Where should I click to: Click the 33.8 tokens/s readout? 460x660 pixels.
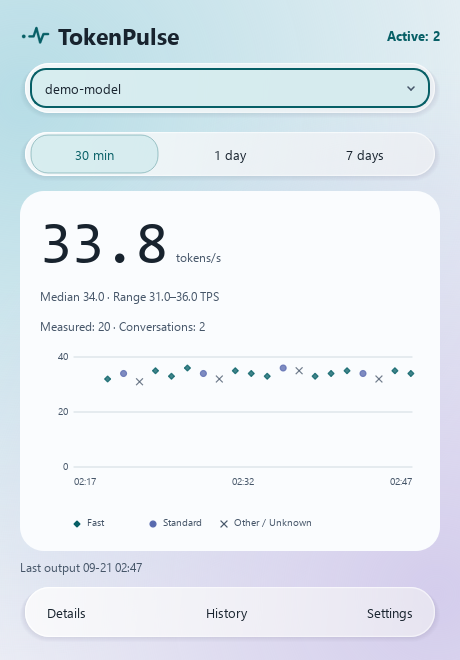(131, 244)
